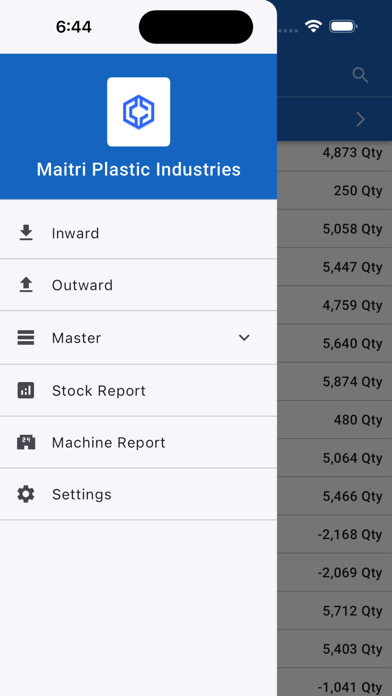
Task: Select the 5,447 Qty row
Action: (x=335, y=267)
